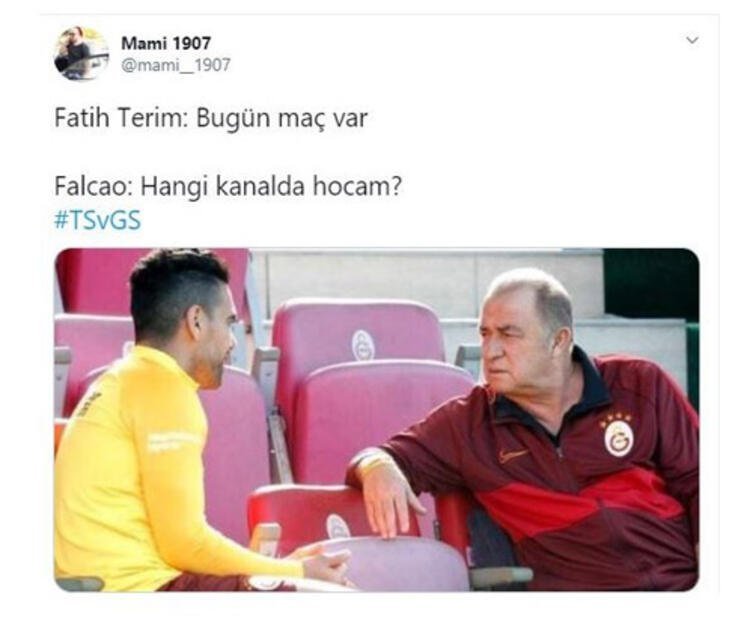Click the "Falcao: Hangi kanalda hocam?" text line
750x617 pixels.
(x=228, y=187)
